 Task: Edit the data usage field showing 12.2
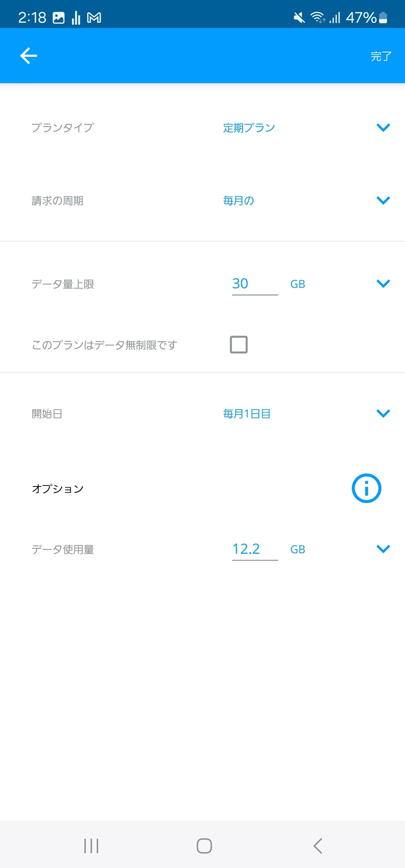255,549
